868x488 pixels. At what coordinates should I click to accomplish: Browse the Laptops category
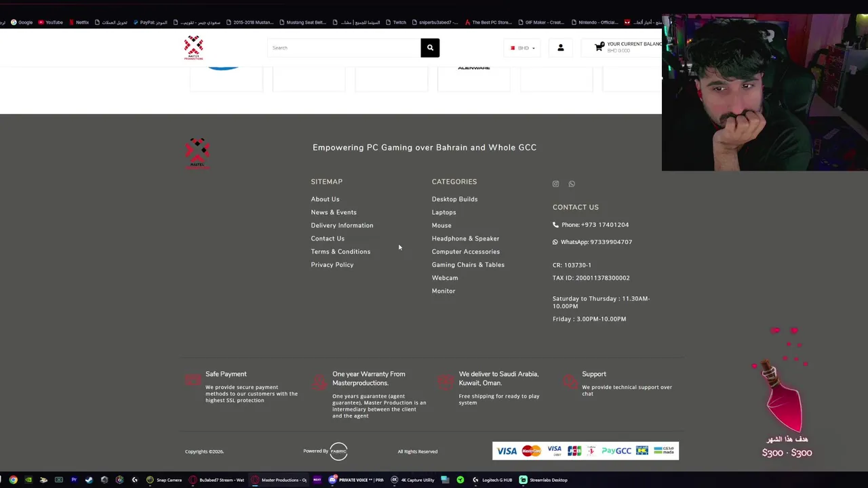click(443, 212)
